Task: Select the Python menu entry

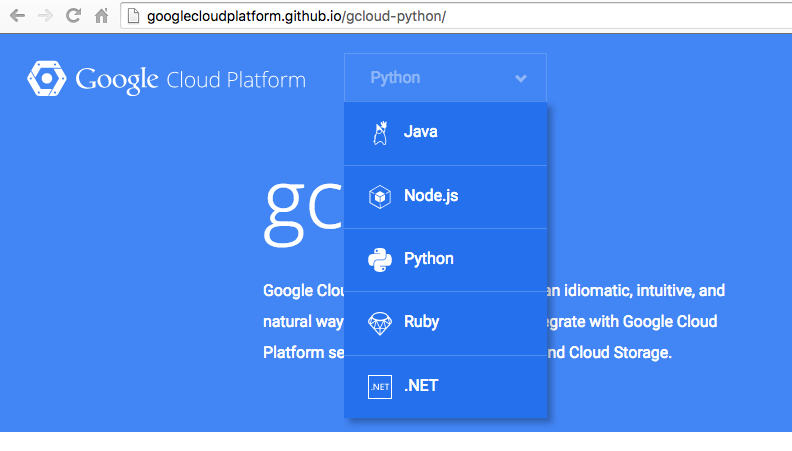Action: (446, 260)
